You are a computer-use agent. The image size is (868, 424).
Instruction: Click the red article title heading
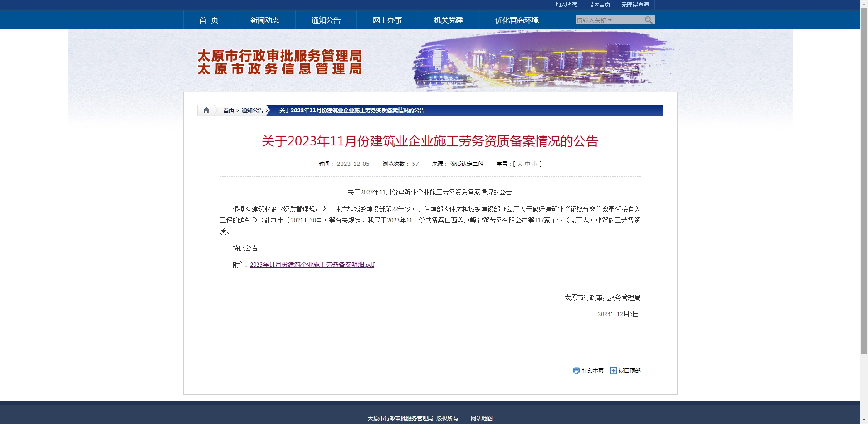430,141
